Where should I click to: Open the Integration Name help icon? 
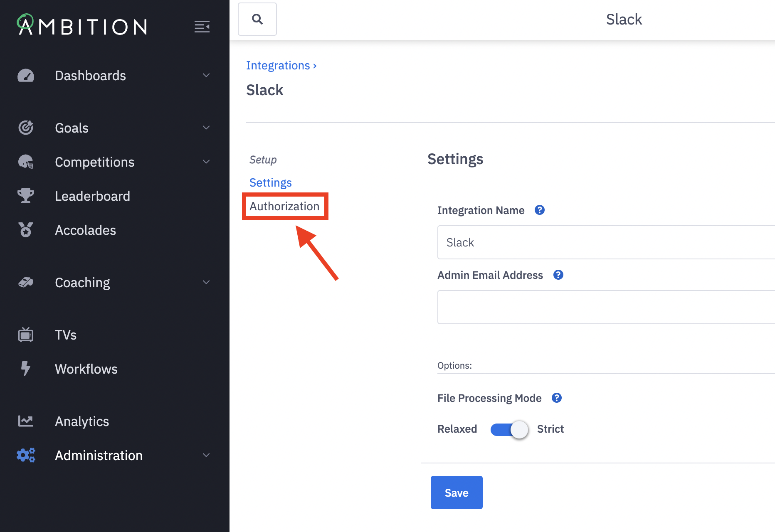point(540,210)
